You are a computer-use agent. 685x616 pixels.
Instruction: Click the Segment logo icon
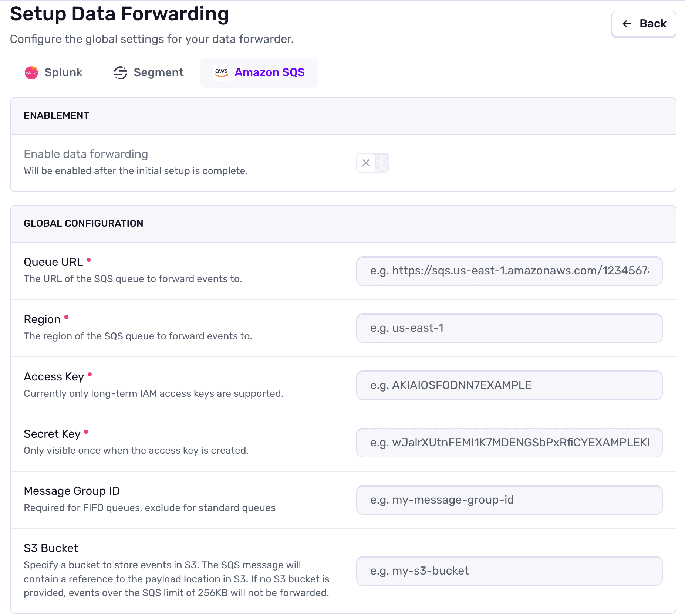(120, 72)
